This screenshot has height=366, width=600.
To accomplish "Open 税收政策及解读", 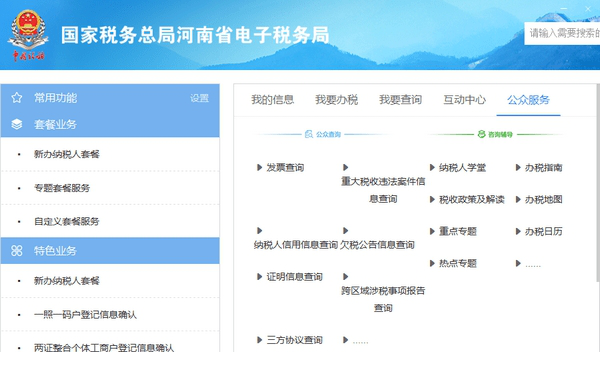I will pyautogui.click(x=471, y=199).
